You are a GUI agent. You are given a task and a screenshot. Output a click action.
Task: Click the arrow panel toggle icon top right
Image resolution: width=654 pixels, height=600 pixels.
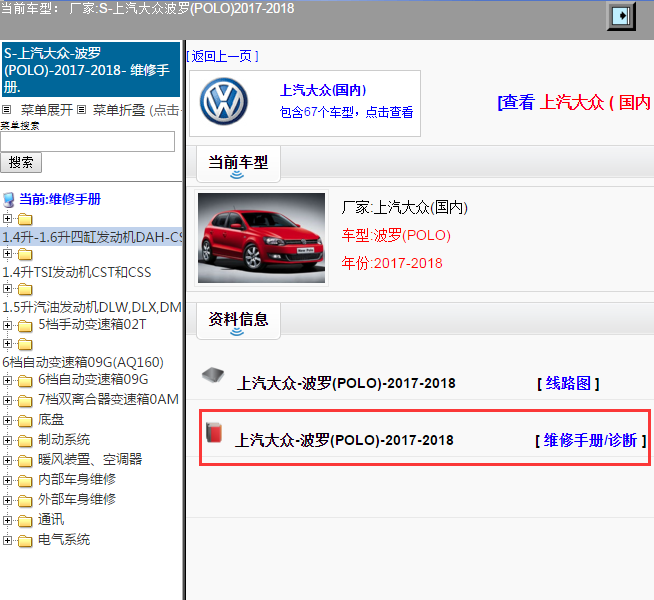[x=621, y=16]
